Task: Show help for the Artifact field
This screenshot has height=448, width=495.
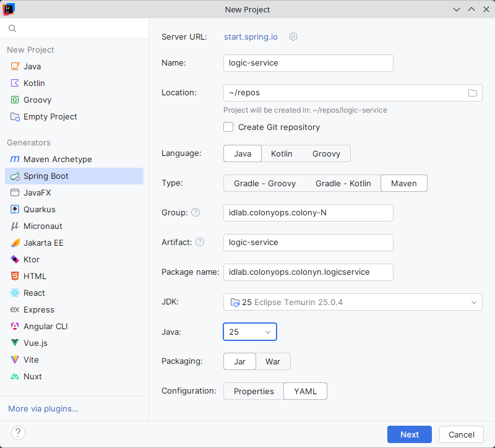Action: click(x=200, y=242)
